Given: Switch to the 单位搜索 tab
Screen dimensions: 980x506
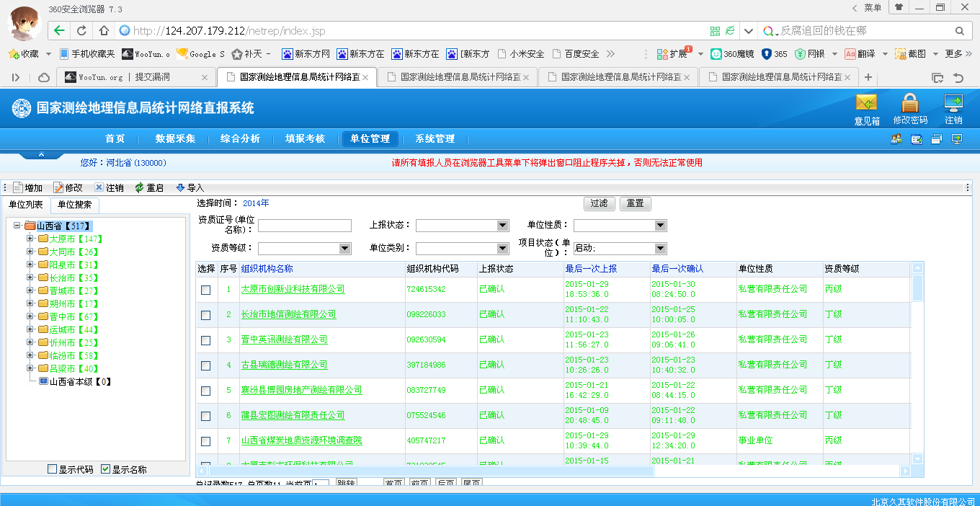Looking at the screenshot, I should [75, 205].
